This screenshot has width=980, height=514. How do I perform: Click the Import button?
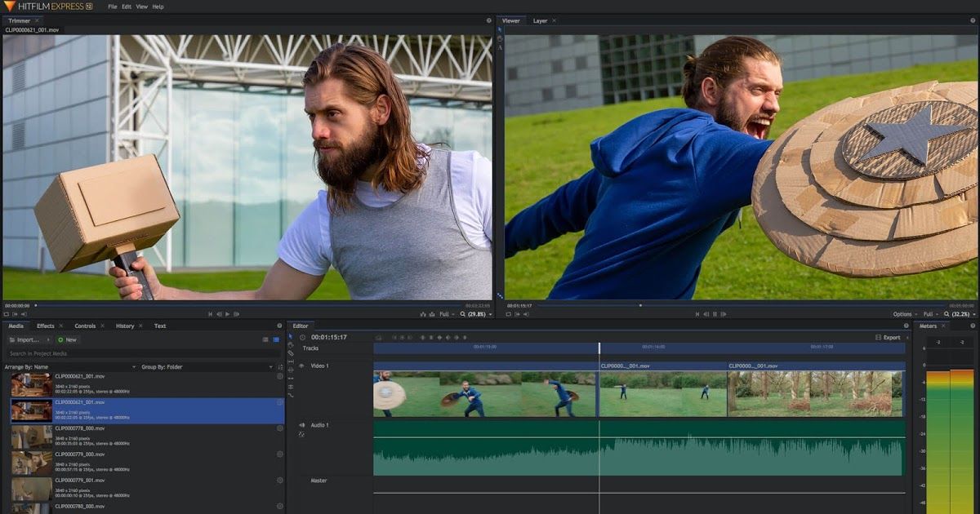coord(28,339)
